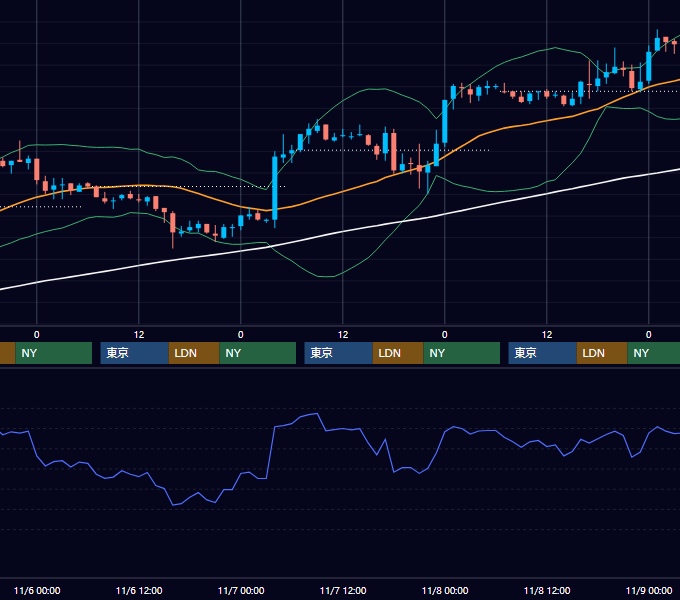Click the 11/9 00:00 date label
Screen dimensions: 680x600
click(649, 590)
